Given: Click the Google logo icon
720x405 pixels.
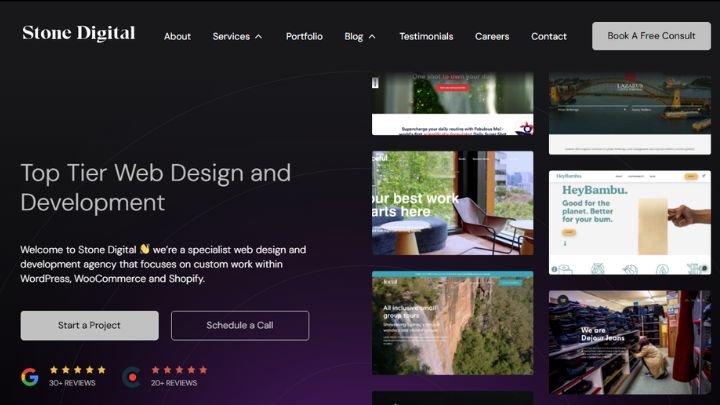Looking at the screenshot, I should tap(30, 377).
